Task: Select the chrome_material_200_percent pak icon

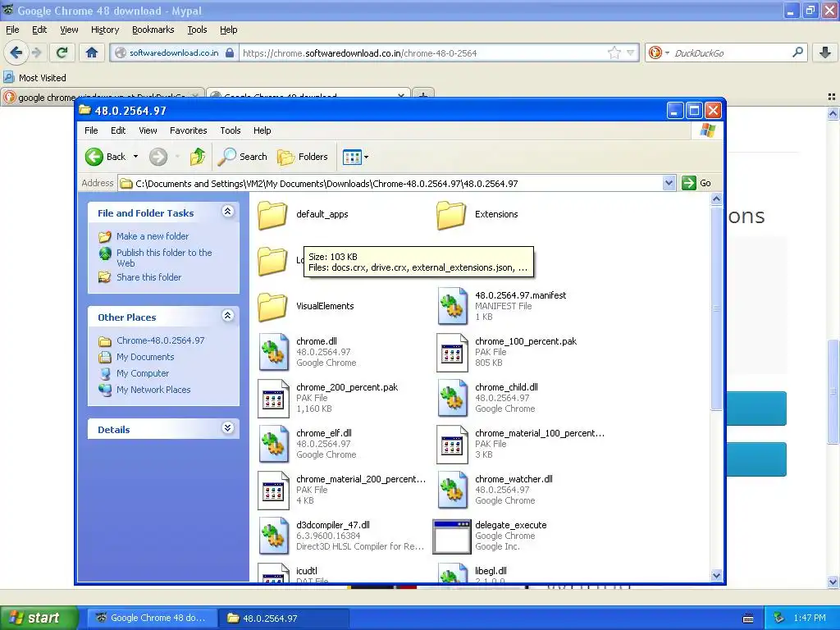Action: [274, 491]
